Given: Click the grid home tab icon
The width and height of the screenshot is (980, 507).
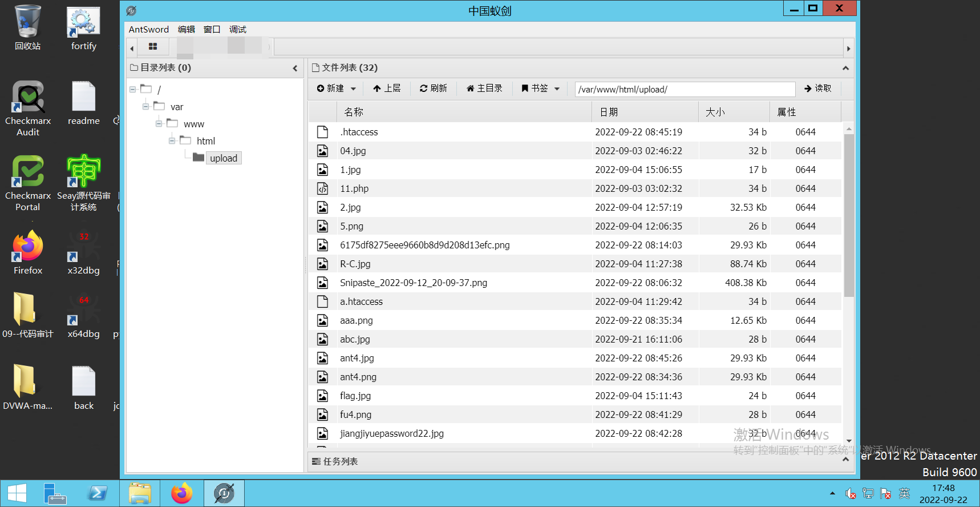Looking at the screenshot, I should click(153, 47).
